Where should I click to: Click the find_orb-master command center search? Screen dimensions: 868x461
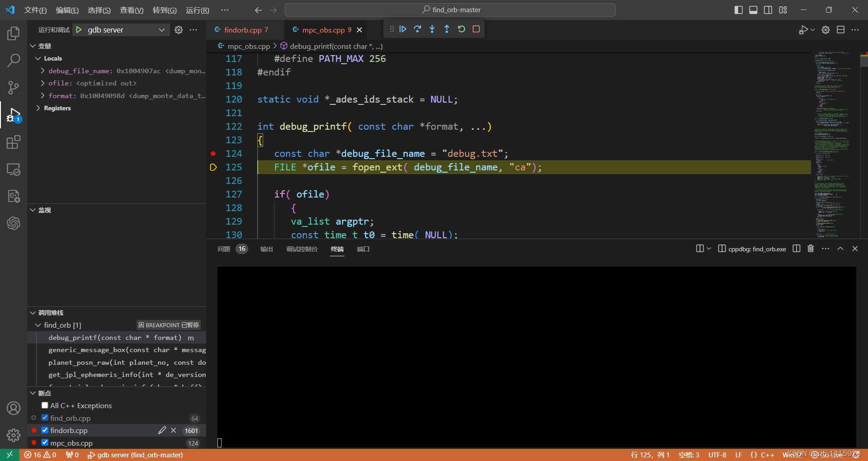pyautogui.click(x=450, y=10)
